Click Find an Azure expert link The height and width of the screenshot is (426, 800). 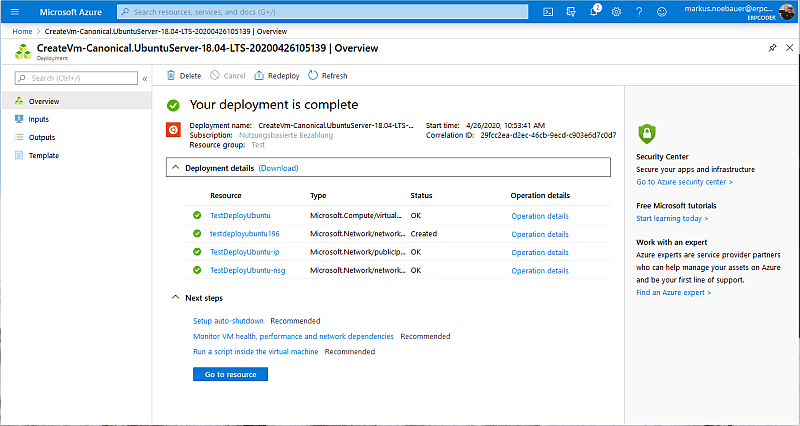point(673,292)
